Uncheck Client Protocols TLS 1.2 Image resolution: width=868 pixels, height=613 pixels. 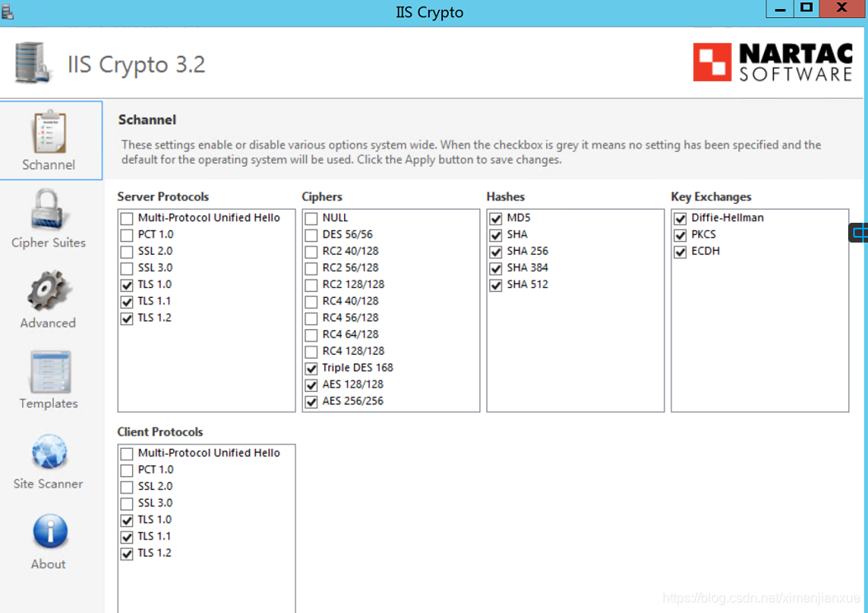(127, 554)
